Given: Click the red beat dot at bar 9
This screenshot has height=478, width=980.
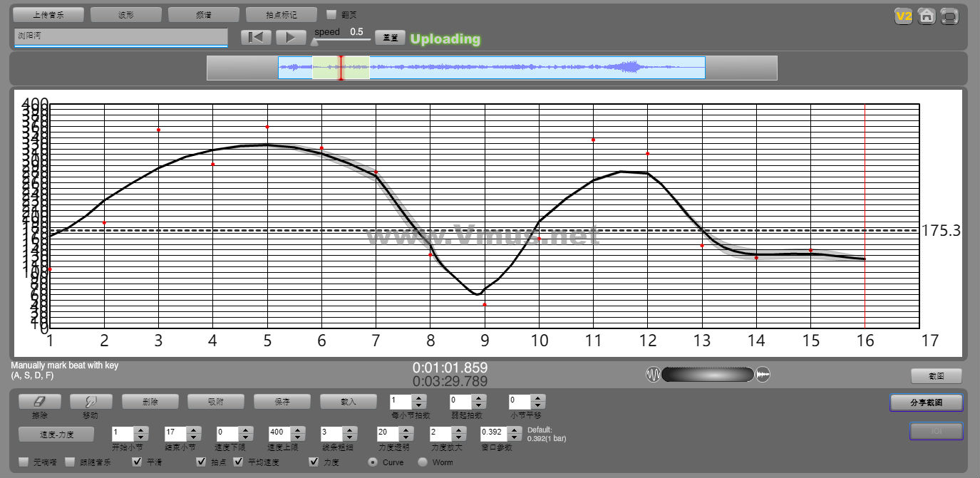Looking at the screenshot, I should click(x=485, y=304).
